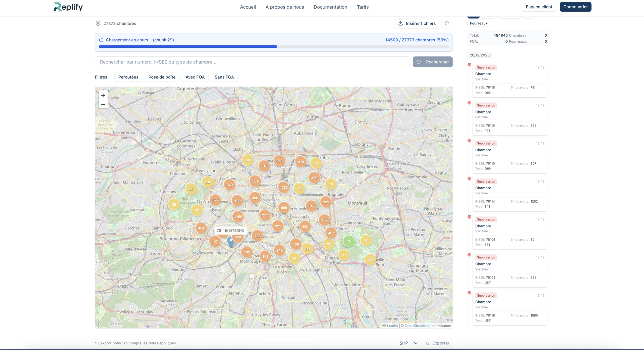The image size is (644, 350).
Task: Open the map cluster labeled 1383
Action: tap(284, 188)
